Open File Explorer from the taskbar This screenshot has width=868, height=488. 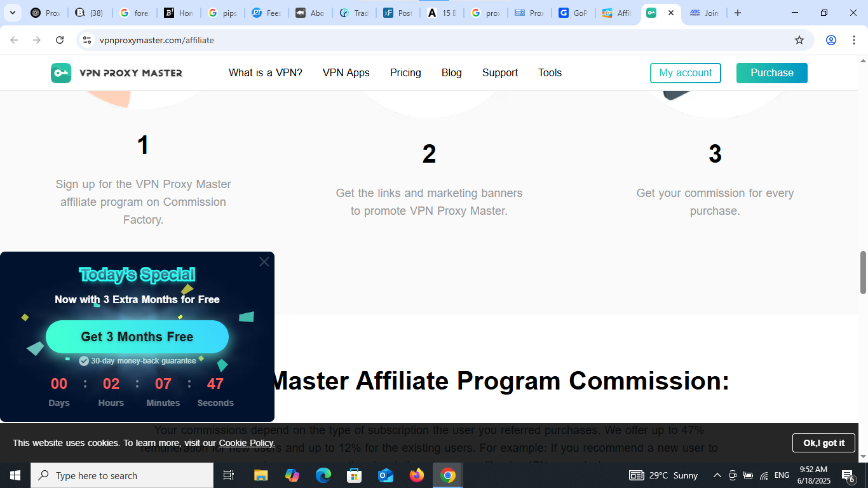(x=261, y=475)
